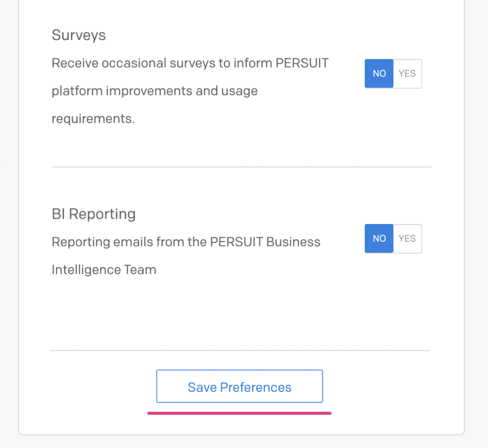This screenshot has width=488, height=448.
Task: Click the pink bar beneath Save Preferences
Action: (x=239, y=413)
